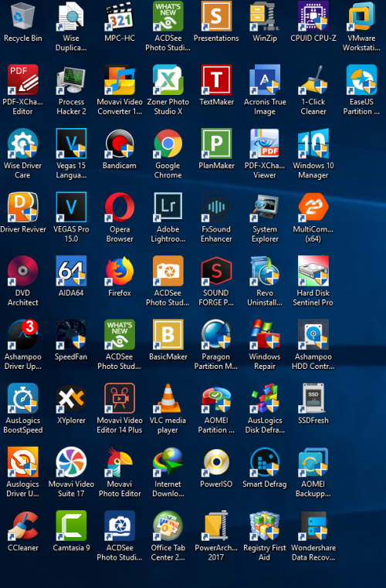The image size is (386, 588).
Task: Select the AusLogics BoostSpeed icon
Action: pyautogui.click(x=23, y=398)
